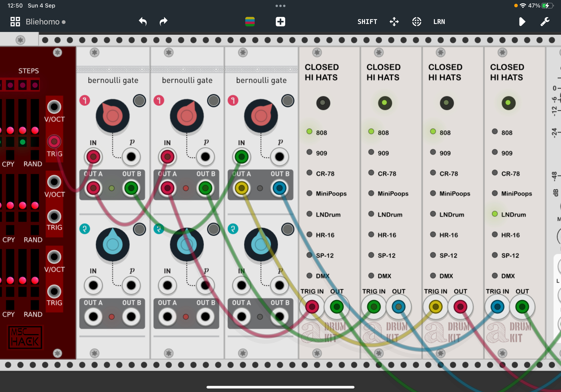Image resolution: width=561 pixels, height=392 pixels.
Task: Select the crosshair targeting icon
Action: coord(416,22)
